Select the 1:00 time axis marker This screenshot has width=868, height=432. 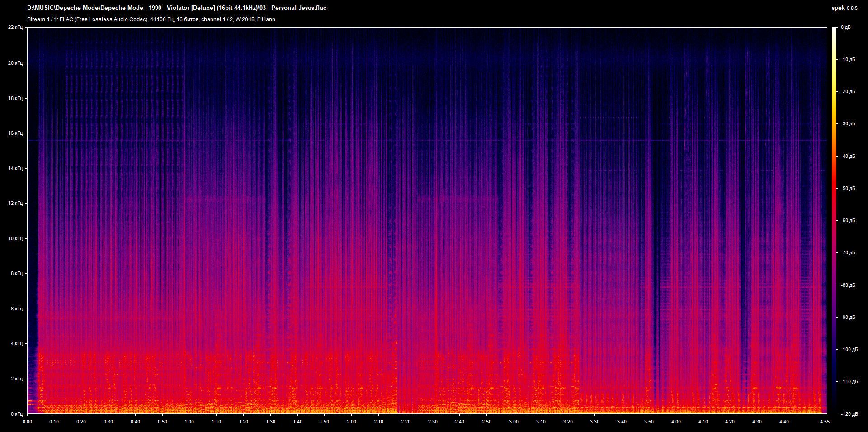tap(189, 422)
